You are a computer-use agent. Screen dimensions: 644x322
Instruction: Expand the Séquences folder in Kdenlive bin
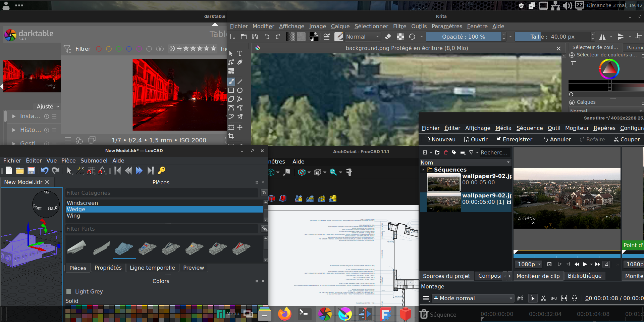(x=423, y=170)
